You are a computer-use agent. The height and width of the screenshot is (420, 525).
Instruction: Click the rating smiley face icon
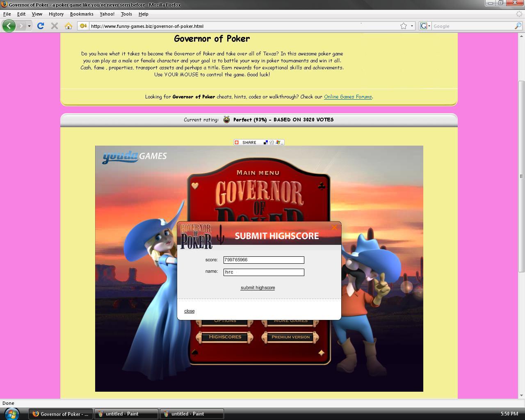(x=226, y=120)
